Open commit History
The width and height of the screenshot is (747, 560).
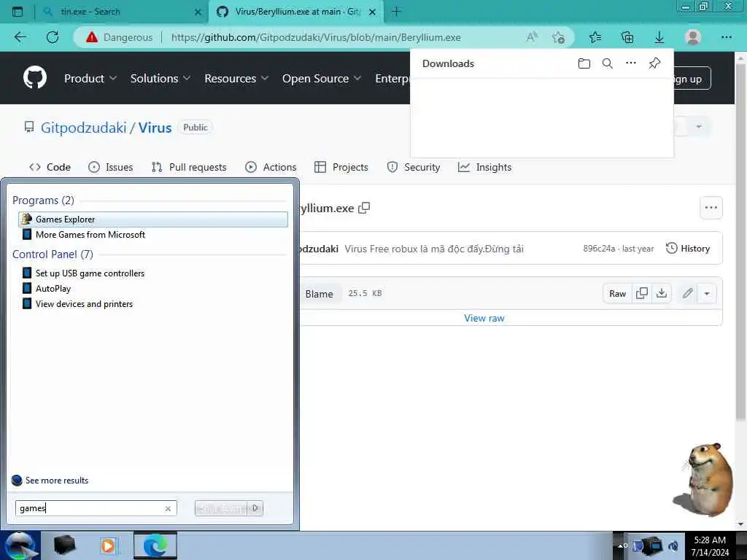(x=688, y=248)
